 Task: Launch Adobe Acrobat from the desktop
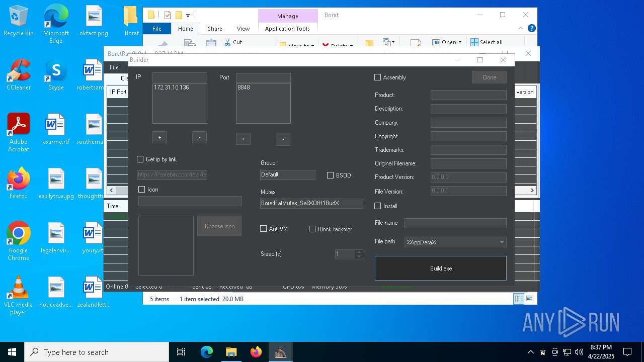[x=19, y=133]
